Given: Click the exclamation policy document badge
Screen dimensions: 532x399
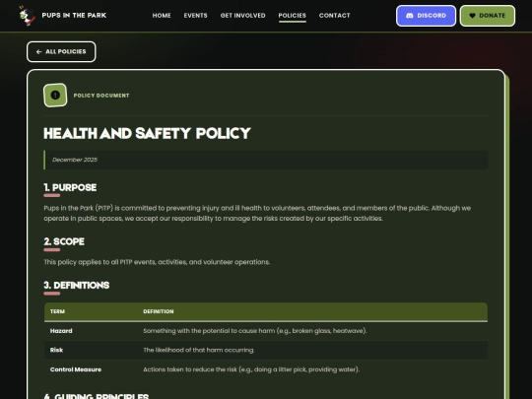Looking at the screenshot, I should pos(55,96).
